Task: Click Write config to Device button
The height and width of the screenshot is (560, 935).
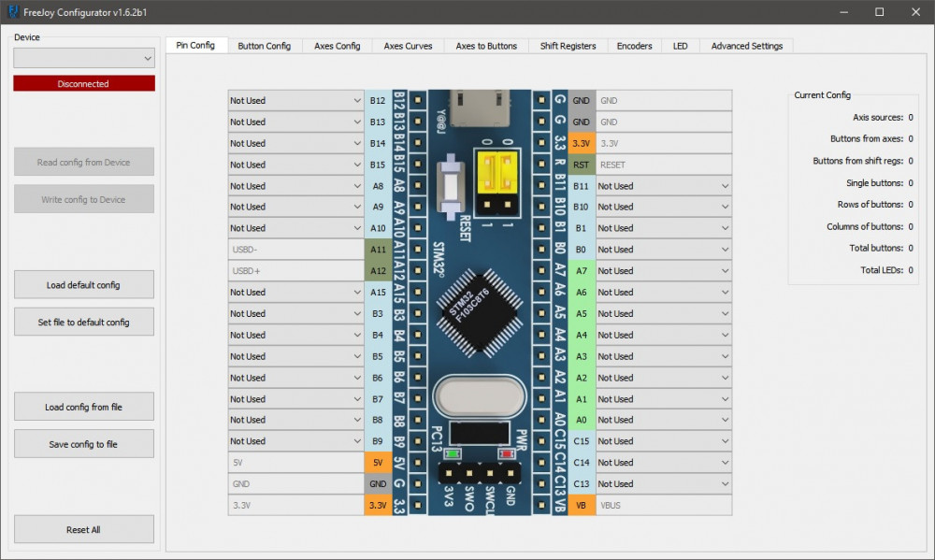Action: coord(84,199)
